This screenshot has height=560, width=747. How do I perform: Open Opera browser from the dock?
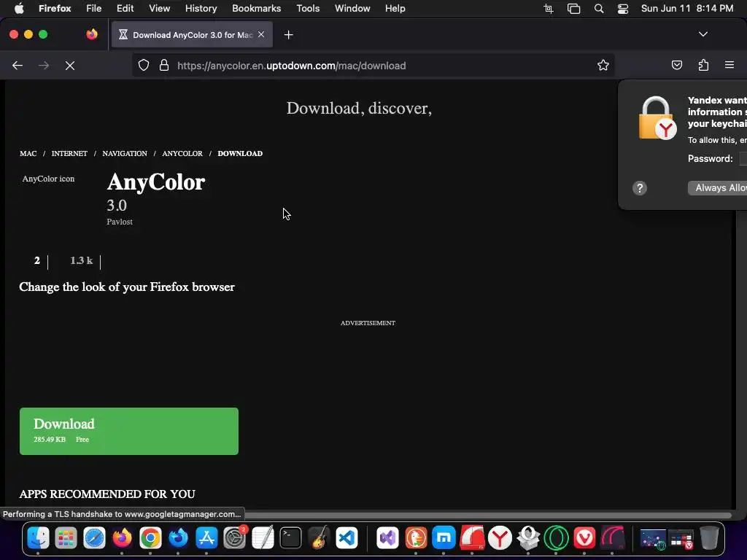click(556, 538)
